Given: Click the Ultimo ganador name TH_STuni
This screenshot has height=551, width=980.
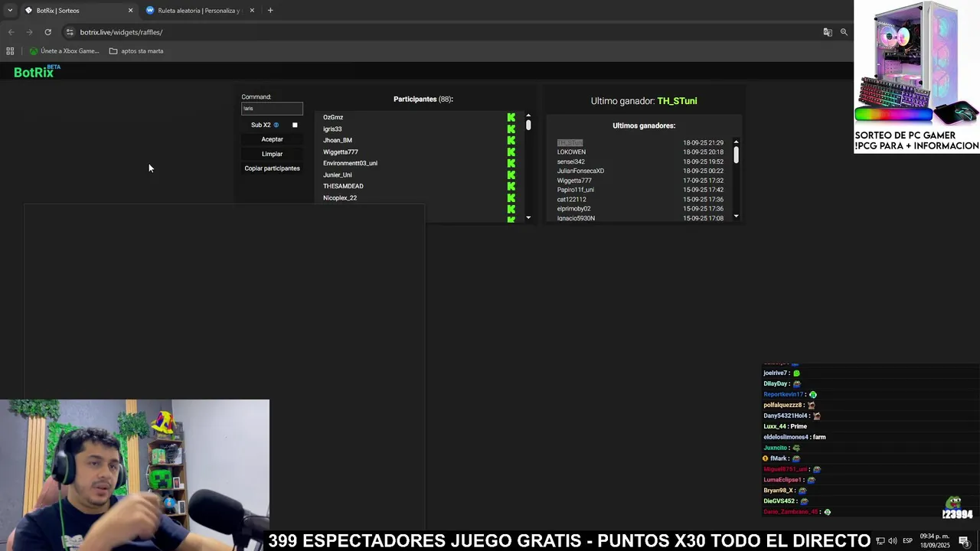Looking at the screenshot, I should click(x=677, y=101).
